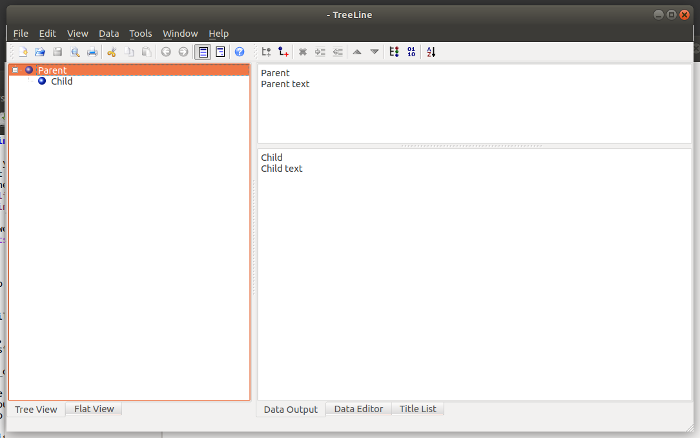Click the Cut scissors icon
Image resolution: width=700 pixels, height=438 pixels.
point(112,52)
